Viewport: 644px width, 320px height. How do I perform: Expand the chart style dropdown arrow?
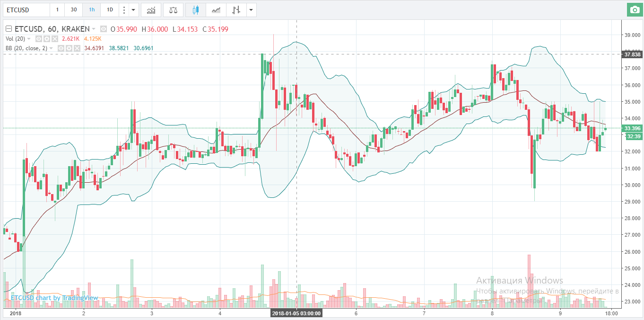click(x=252, y=9)
